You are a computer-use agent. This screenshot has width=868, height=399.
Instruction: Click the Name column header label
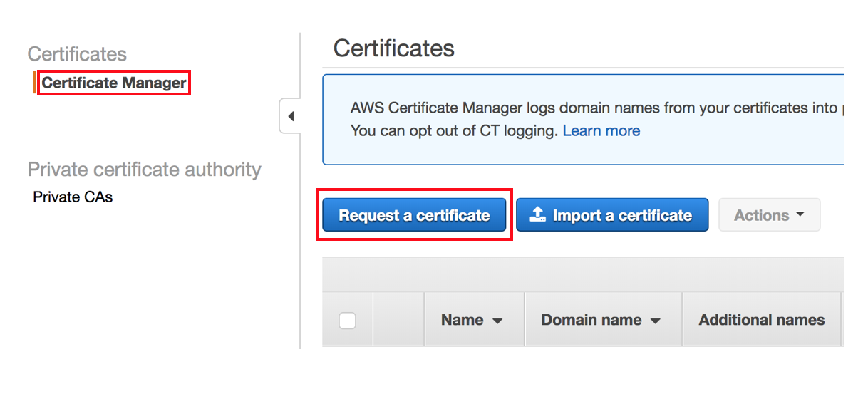(x=462, y=320)
